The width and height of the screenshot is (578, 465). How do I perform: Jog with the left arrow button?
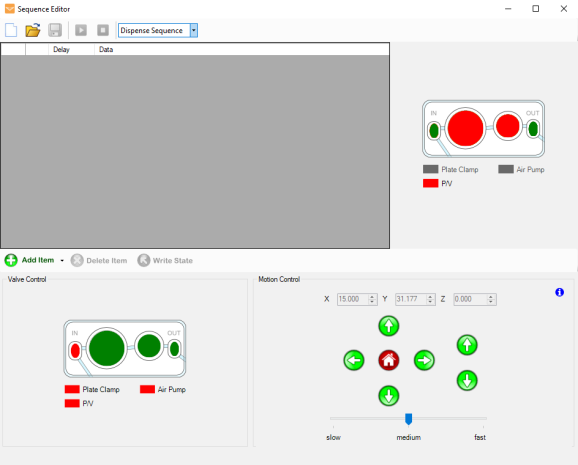click(x=354, y=360)
